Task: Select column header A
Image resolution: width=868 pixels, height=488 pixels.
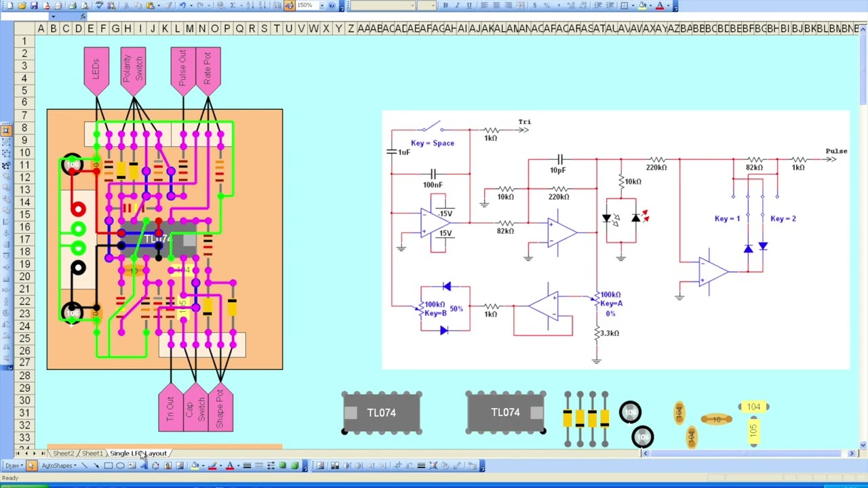Action: [x=41, y=28]
